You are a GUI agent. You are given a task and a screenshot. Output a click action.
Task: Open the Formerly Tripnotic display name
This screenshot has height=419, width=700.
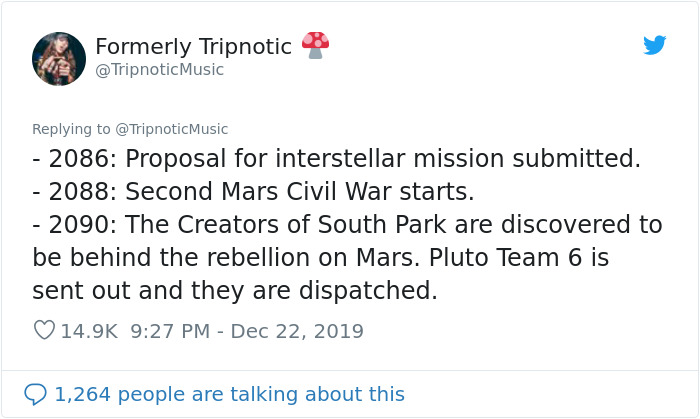(x=193, y=46)
